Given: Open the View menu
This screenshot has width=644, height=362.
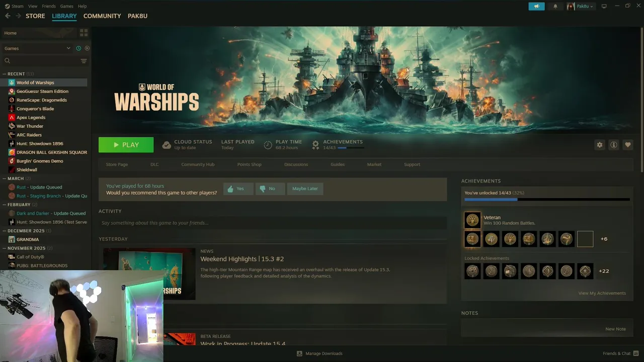Looking at the screenshot, I should click(33, 6).
